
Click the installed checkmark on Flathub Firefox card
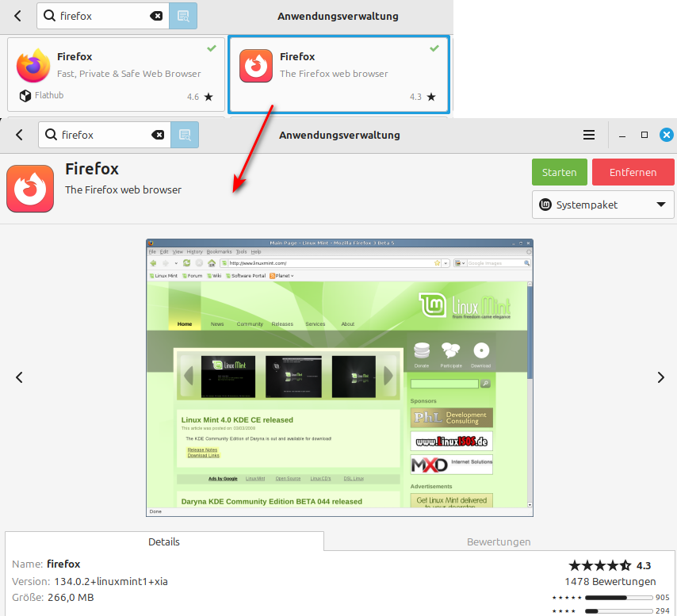point(212,48)
